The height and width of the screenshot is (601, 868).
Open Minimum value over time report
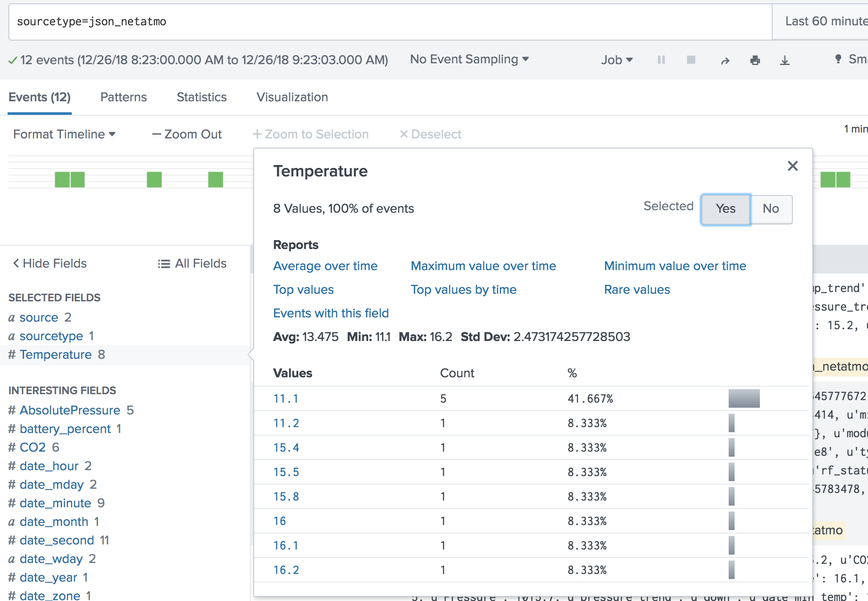coord(675,266)
